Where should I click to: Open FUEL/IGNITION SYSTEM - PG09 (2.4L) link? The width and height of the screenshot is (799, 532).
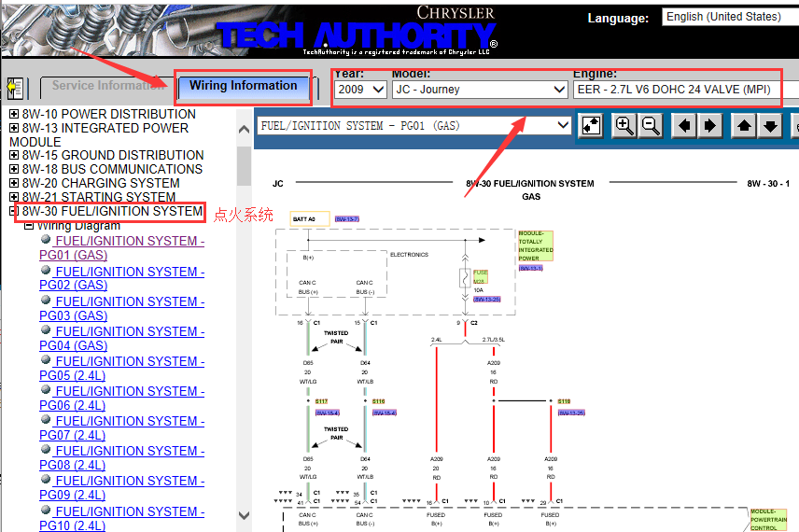point(121,487)
